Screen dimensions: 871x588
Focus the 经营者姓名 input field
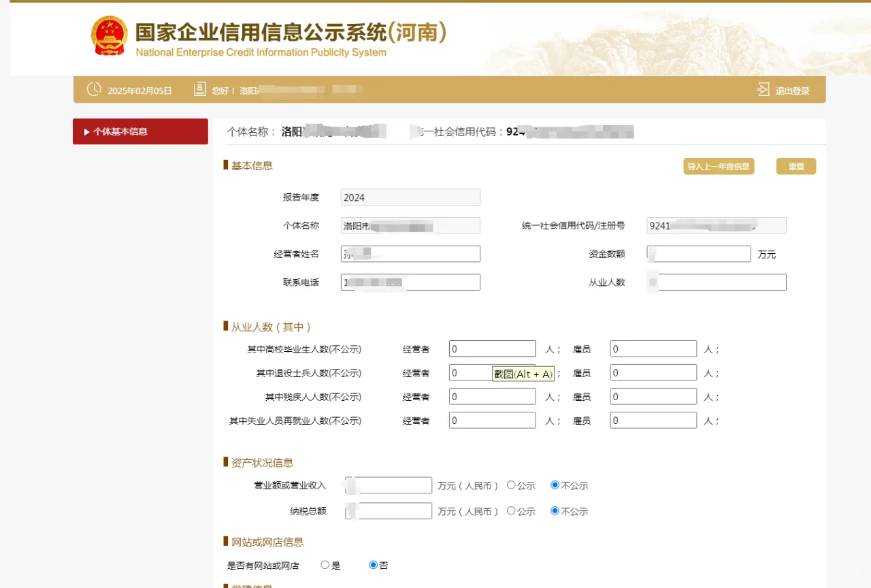(x=410, y=254)
